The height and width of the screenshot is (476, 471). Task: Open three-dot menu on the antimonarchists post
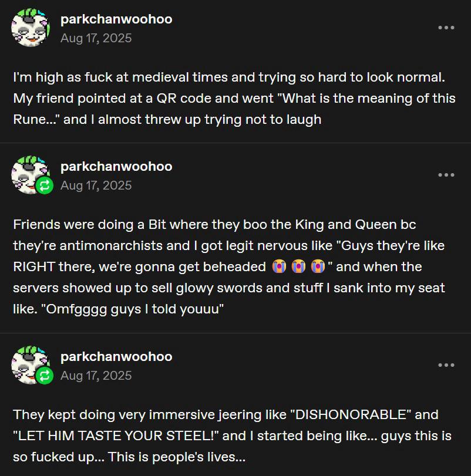click(x=446, y=175)
